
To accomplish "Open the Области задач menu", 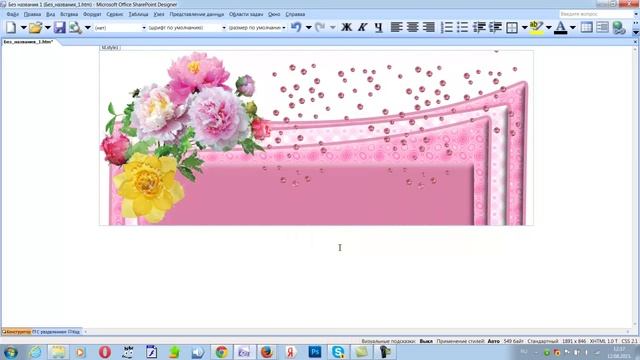I will [x=246, y=14].
